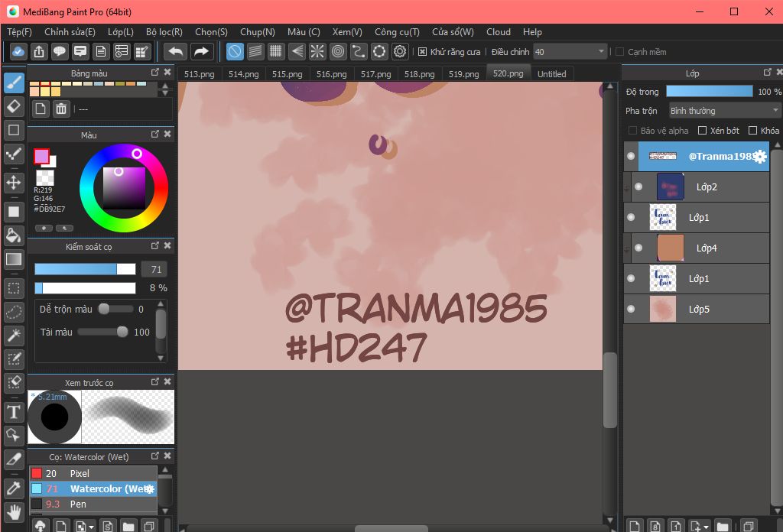Toggle the Khử răng cưa checkbox
Viewport: 783px width, 532px height.
click(422, 52)
